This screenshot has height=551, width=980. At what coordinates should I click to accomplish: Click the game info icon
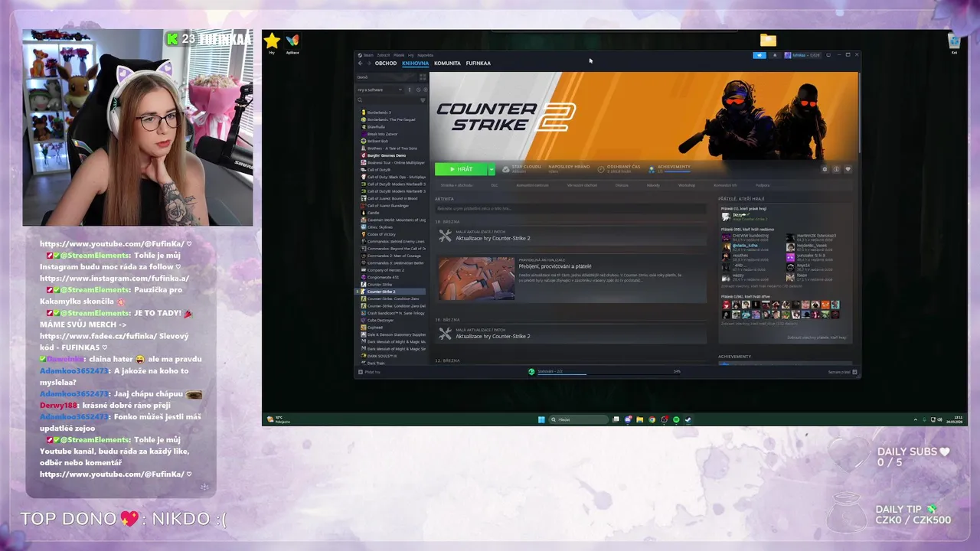pos(836,169)
